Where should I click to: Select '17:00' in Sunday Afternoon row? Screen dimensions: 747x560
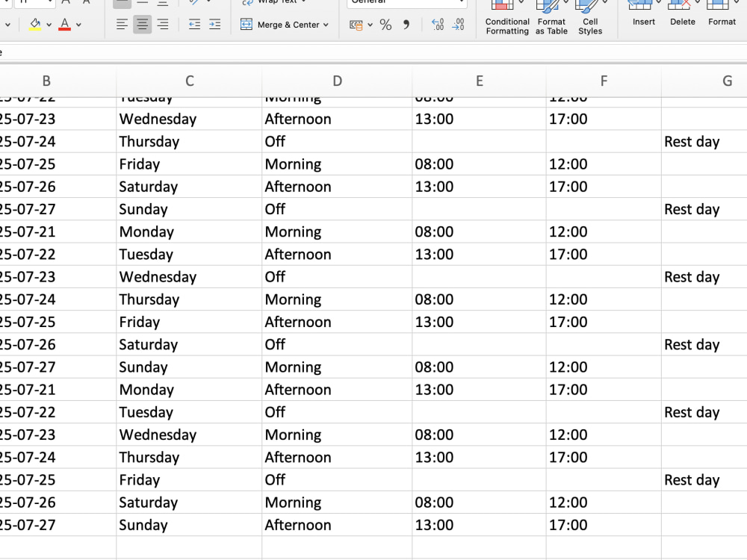pyautogui.click(x=604, y=525)
